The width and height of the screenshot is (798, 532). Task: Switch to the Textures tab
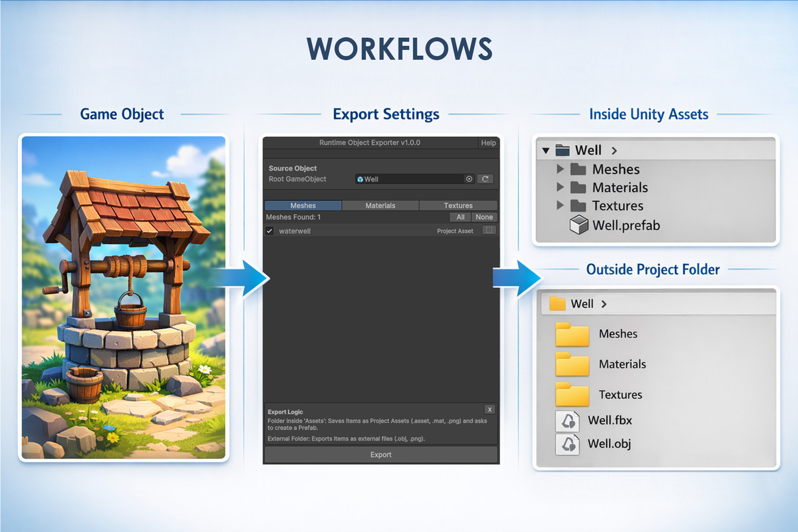[458, 205]
